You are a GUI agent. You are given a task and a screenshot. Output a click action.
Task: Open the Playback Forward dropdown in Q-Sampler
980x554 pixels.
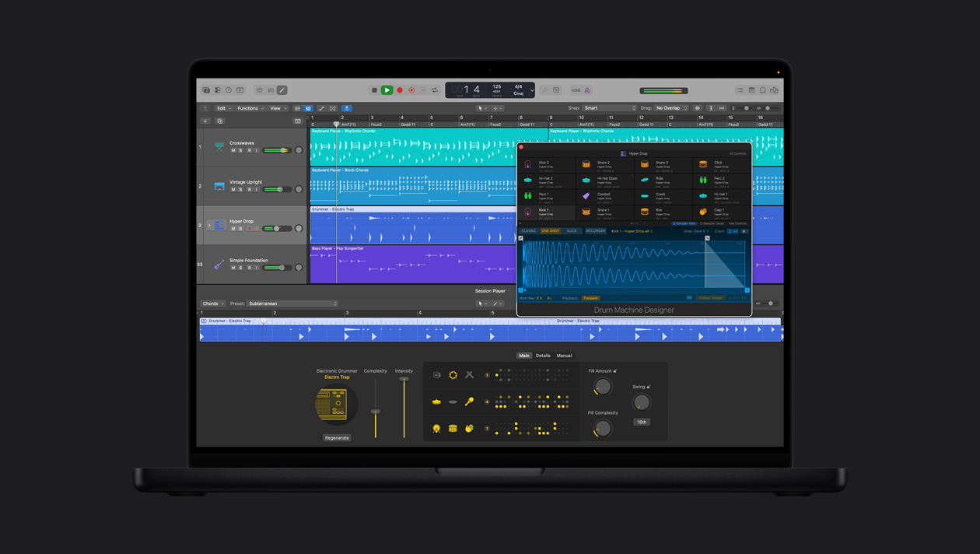tap(591, 297)
